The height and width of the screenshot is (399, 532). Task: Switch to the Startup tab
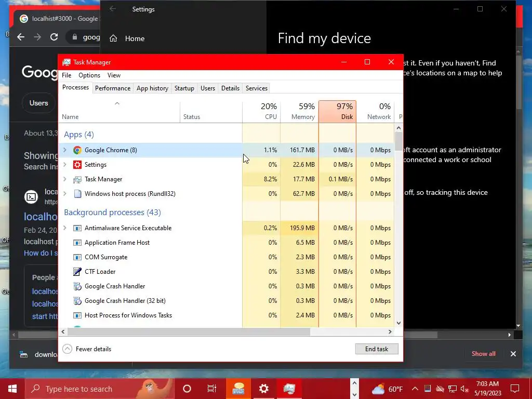pyautogui.click(x=184, y=88)
